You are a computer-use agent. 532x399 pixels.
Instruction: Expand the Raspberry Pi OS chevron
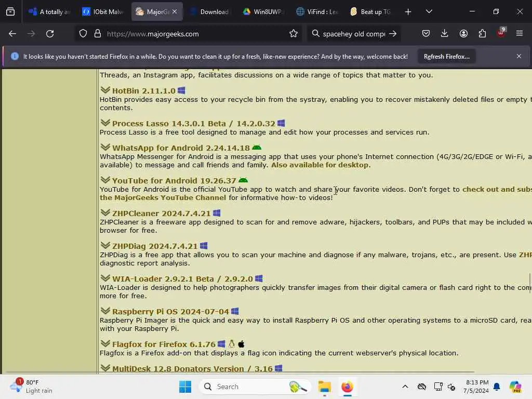pyautogui.click(x=105, y=311)
